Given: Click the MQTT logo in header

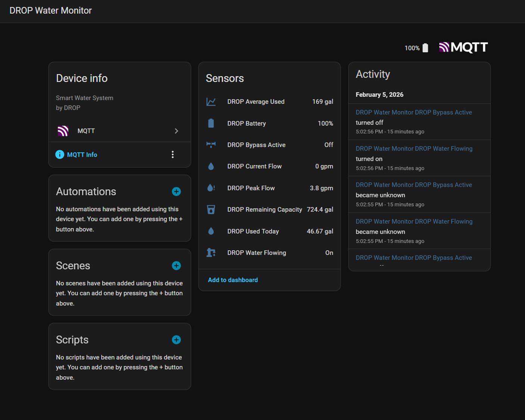Looking at the screenshot, I should pos(463,47).
